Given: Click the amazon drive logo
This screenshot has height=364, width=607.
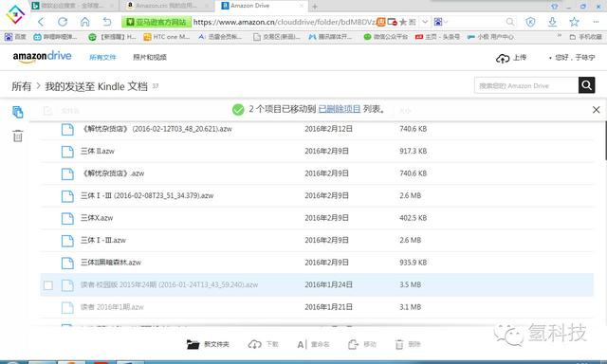Looking at the screenshot, I should (x=42, y=57).
